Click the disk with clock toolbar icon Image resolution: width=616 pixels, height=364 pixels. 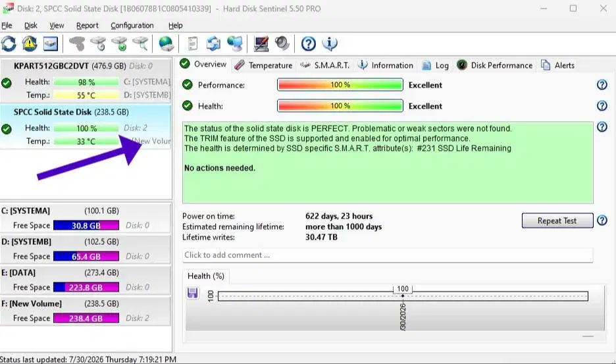coord(98,43)
